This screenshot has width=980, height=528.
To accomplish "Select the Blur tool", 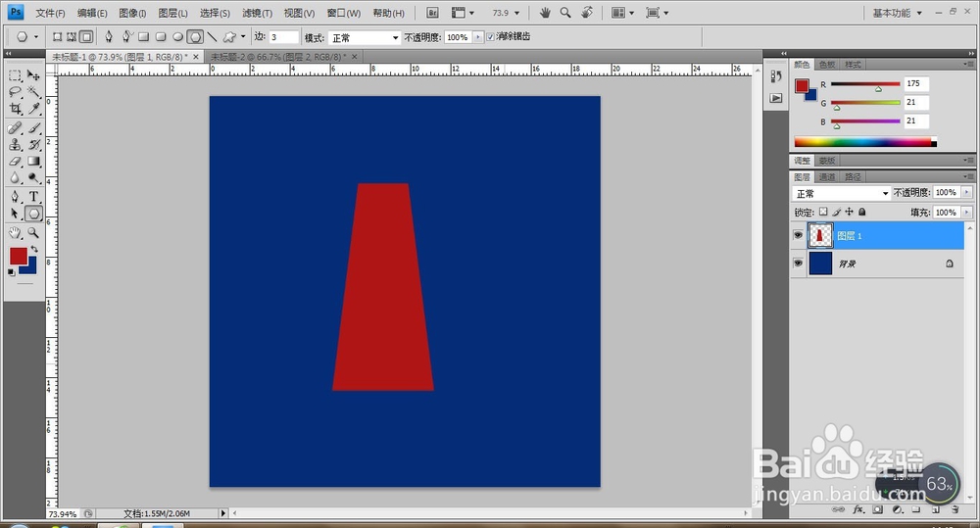I will [15, 177].
